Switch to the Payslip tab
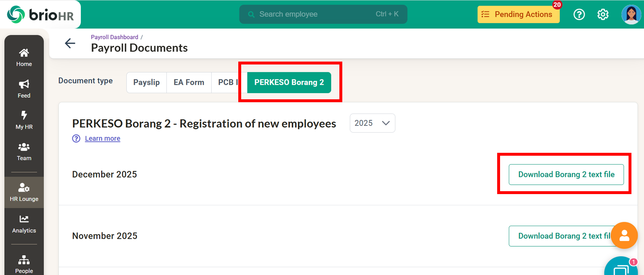The image size is (644, 275). (x=147, y=83)
